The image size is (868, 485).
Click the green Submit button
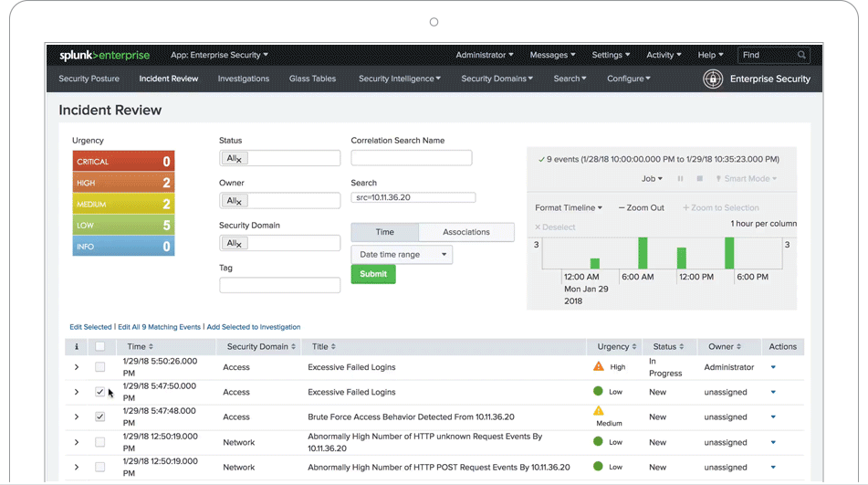click(373, 274)
